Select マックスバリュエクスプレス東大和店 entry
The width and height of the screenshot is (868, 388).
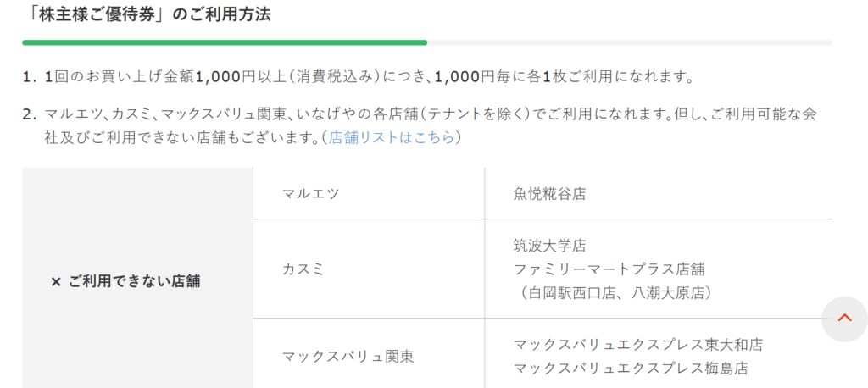[x=638, y=344]
